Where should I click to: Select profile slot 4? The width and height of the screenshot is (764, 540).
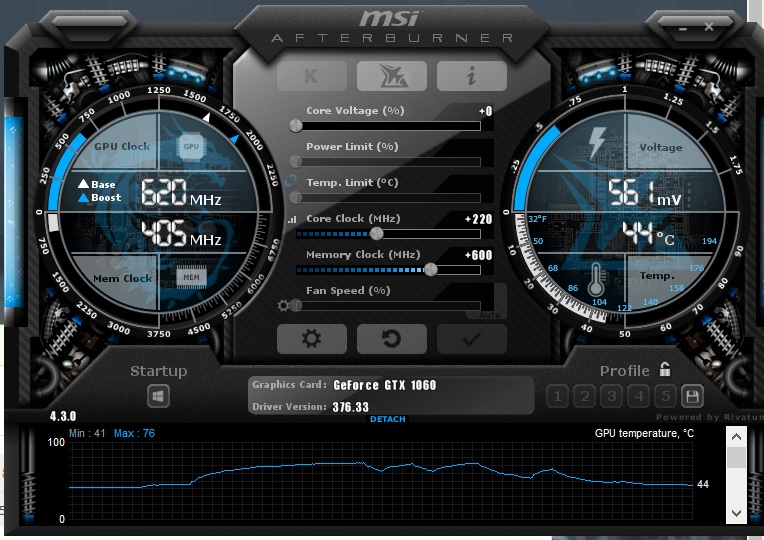pos(639,396)
